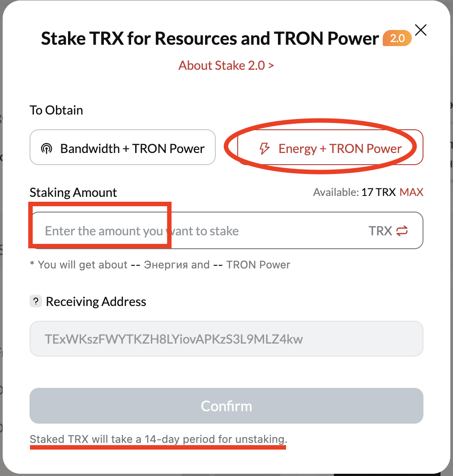
Task: Click the Staking Amount label
Action: coord(73,192)
